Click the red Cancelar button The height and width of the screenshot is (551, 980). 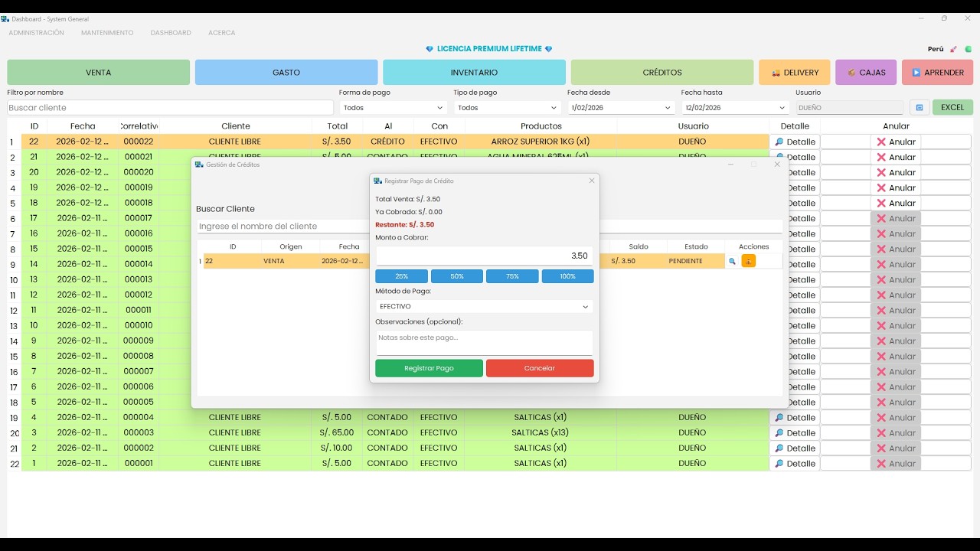(x=540, y=368)
